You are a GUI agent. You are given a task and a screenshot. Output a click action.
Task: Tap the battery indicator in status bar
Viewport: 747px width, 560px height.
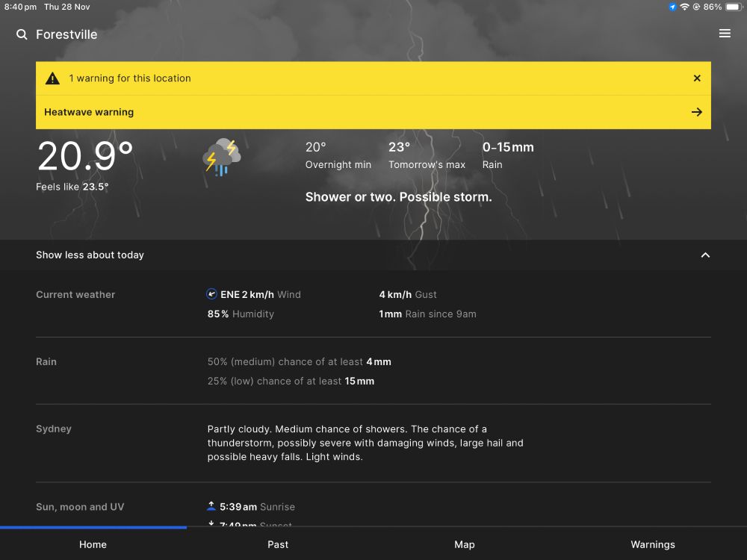pos(734,7)
